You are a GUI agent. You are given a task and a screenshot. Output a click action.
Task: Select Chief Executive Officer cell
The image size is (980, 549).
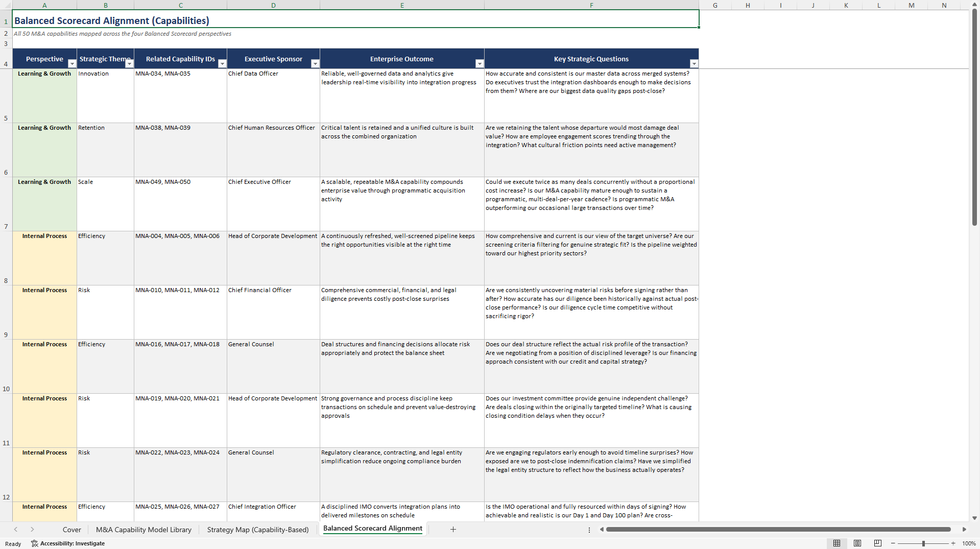(273, 204)
